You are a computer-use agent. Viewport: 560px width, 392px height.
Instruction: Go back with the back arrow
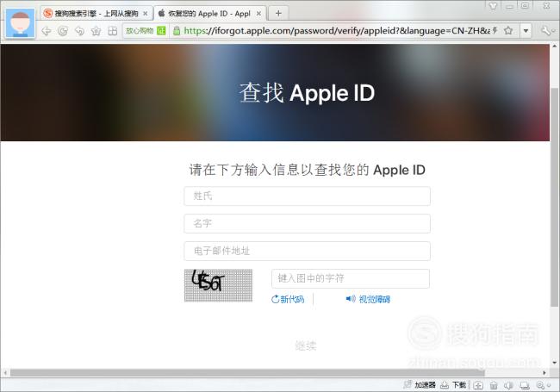click(x=47, y=31)
